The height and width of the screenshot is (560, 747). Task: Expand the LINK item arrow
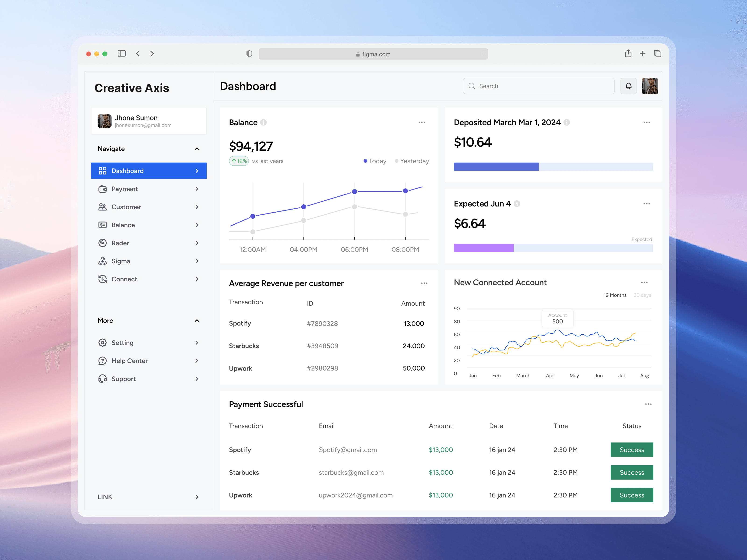point(197,497)
